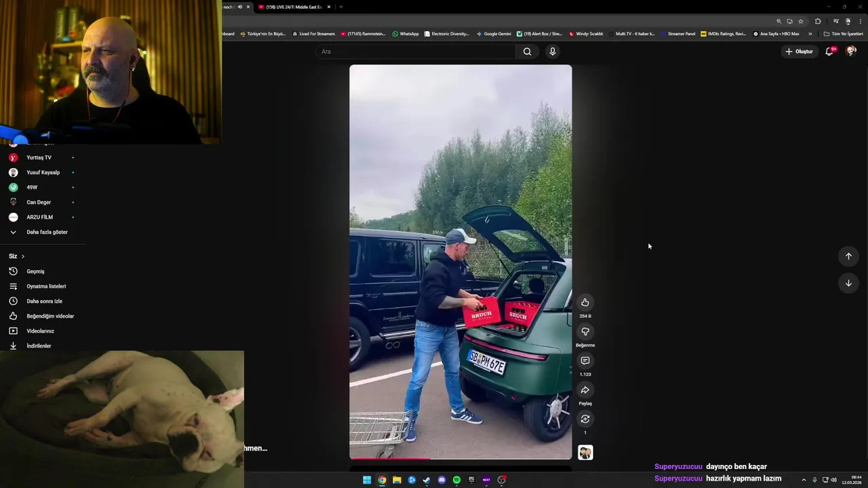Open Multi TV bookmark

click(632, 33)
